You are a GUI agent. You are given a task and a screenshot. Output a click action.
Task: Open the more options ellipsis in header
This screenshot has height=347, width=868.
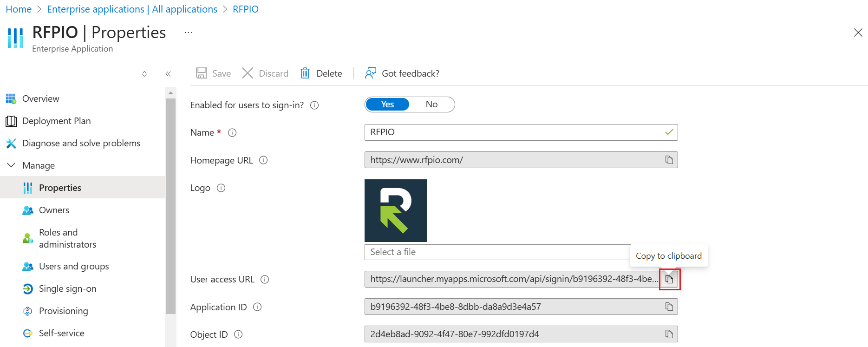pos(188,33)
